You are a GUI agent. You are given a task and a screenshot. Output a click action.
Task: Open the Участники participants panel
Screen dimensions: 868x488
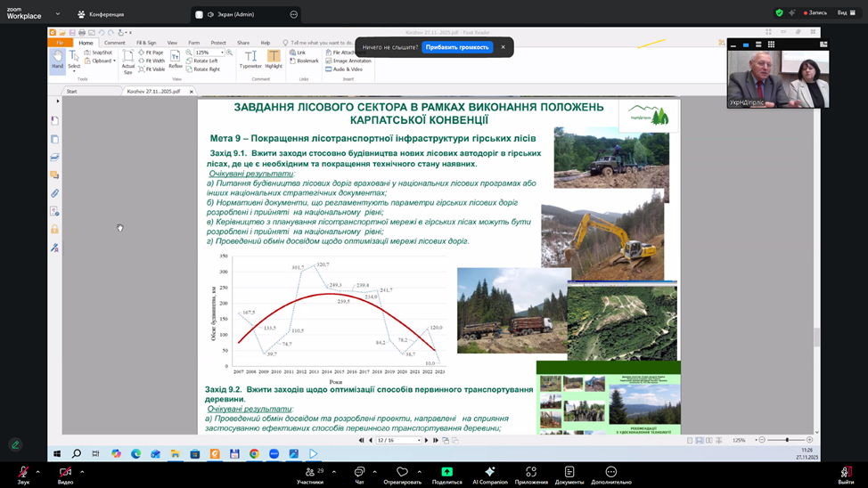(x=309, y=472)
